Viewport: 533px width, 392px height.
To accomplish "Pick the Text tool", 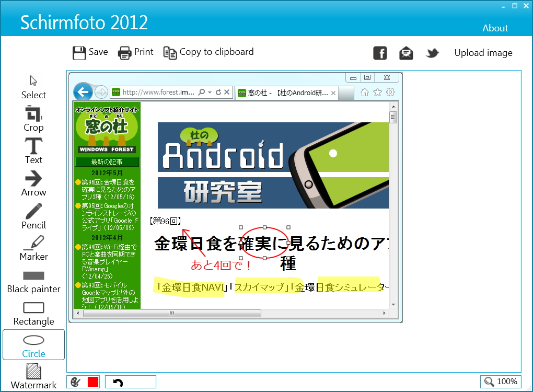I will (x=33, y=151).
